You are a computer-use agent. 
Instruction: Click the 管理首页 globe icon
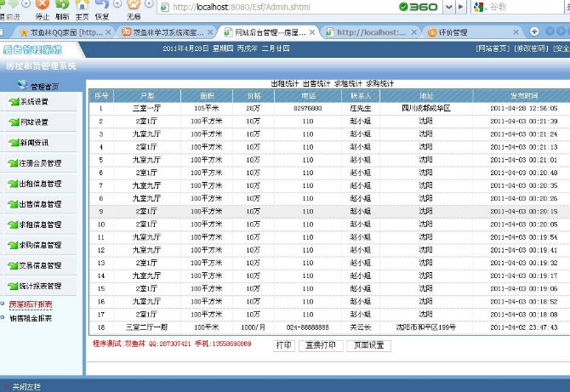(x=22, y=85)
